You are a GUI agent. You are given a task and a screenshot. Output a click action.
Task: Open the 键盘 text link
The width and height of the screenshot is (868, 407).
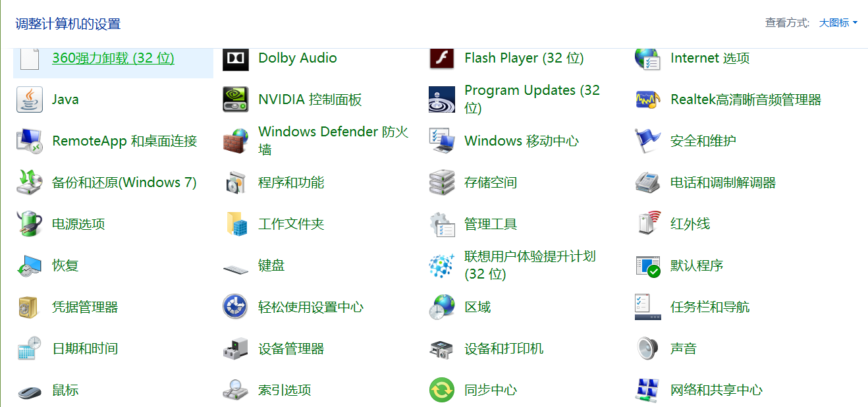coord(271,265)
